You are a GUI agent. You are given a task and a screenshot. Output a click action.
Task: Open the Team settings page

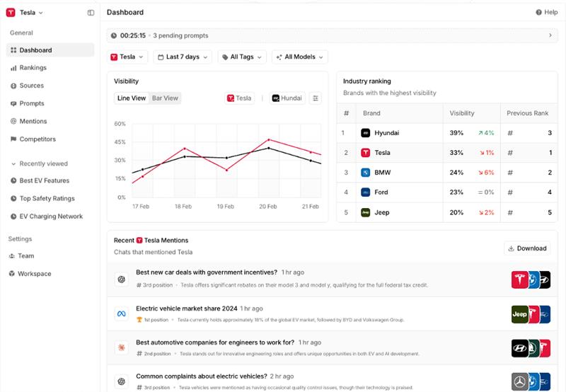pyautogui.click(x=25, y=256)
